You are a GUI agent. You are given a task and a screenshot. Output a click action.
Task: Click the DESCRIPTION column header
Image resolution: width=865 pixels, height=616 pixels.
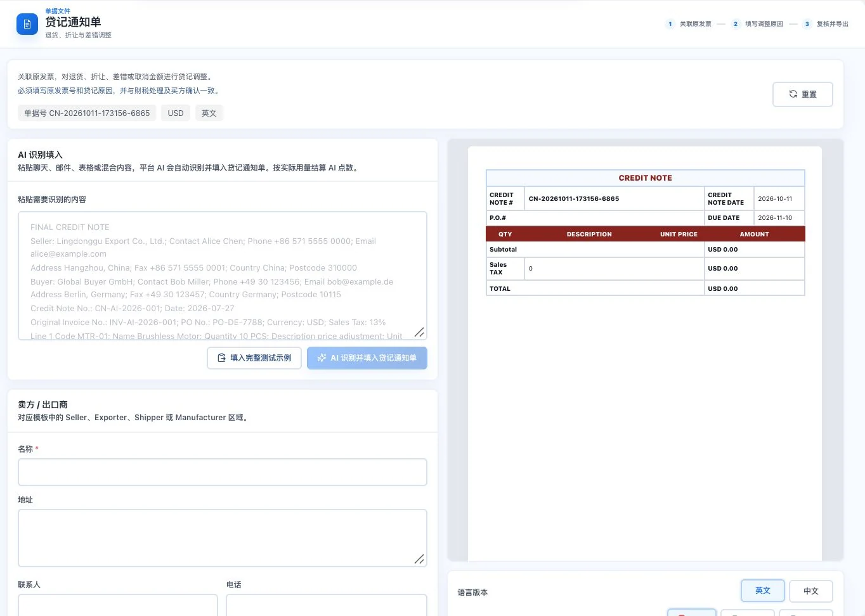click(589, 234)
